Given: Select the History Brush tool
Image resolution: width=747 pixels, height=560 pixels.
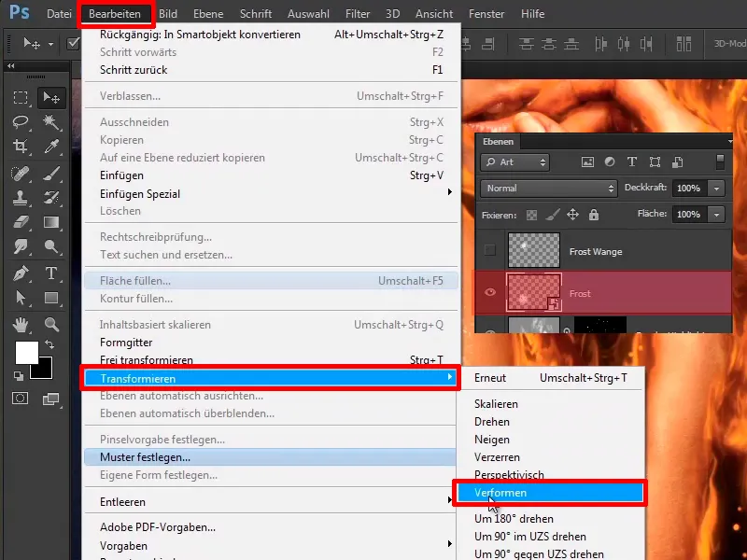Looking at the screenshot, I should pos(51,197).
